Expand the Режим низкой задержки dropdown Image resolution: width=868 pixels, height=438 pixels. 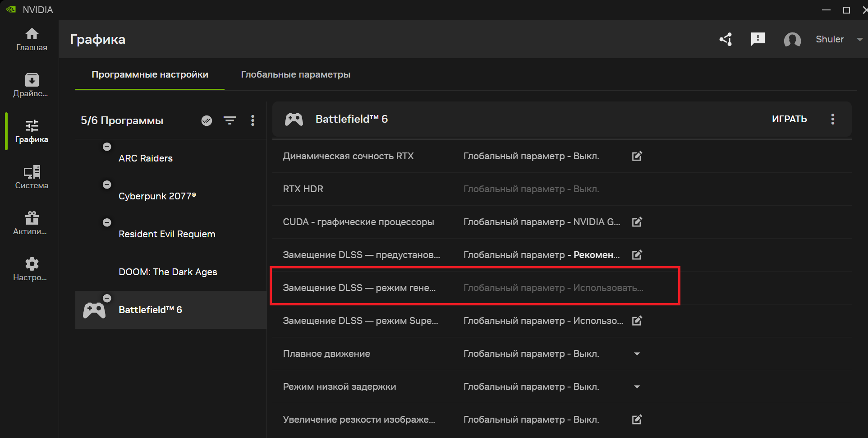click(x=637, y=387)
